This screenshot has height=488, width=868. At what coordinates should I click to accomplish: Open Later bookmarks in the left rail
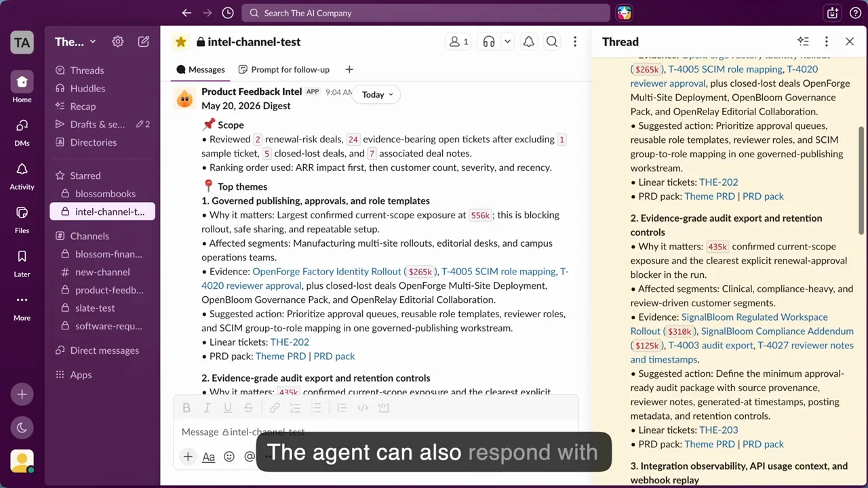coord(22,263)
